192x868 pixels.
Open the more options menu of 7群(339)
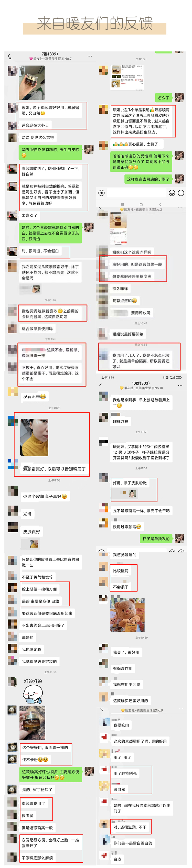90,56
